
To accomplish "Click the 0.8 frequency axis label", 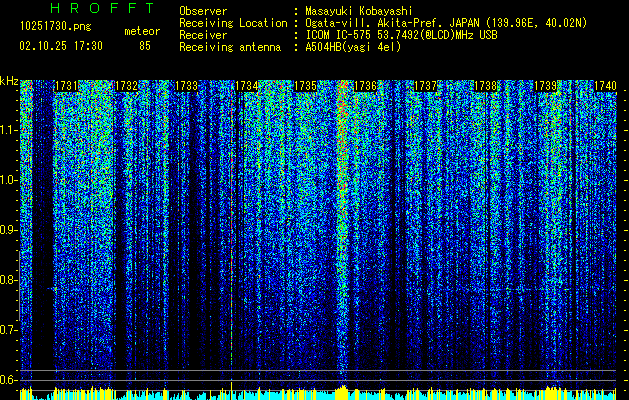I will pos(8,280).
